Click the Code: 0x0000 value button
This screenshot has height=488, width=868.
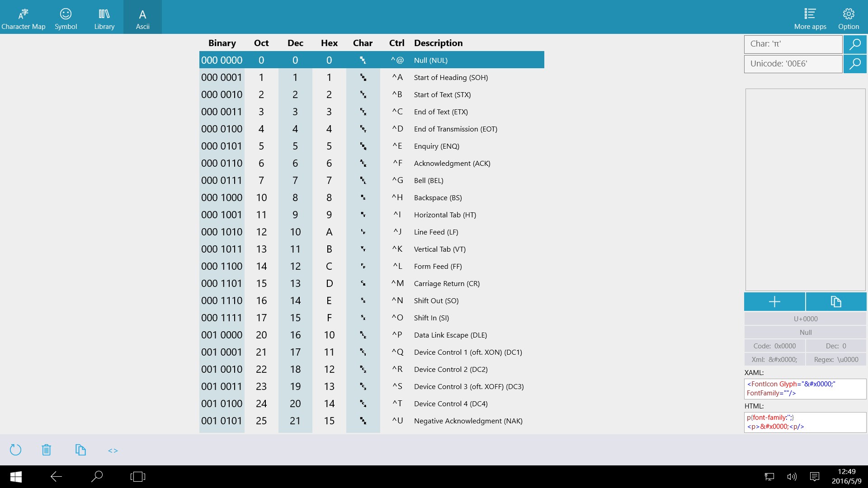(x=774, y=346)
